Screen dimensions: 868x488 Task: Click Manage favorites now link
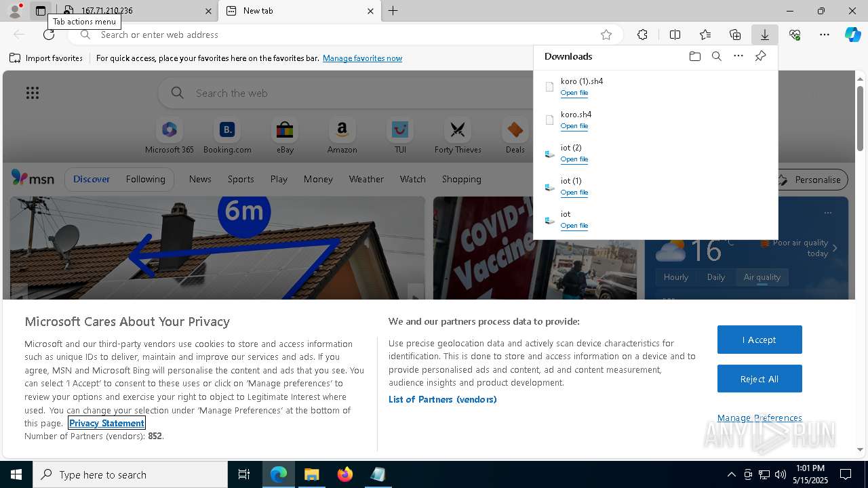[x=362, y=58]
